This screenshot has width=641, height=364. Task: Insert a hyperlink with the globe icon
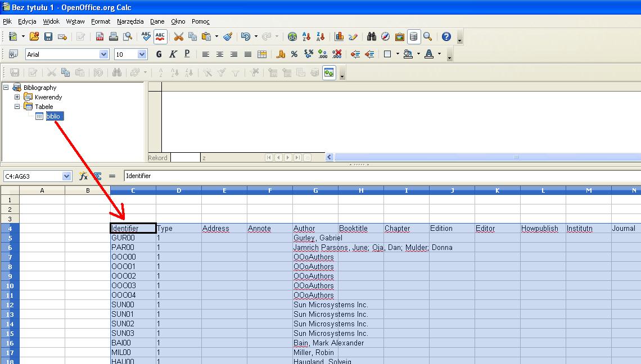pos(292,37)
